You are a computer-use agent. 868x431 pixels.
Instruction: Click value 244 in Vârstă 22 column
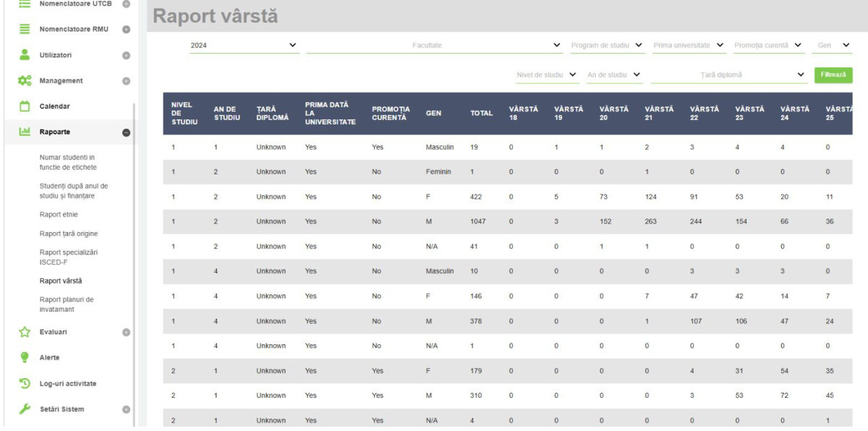697,222
